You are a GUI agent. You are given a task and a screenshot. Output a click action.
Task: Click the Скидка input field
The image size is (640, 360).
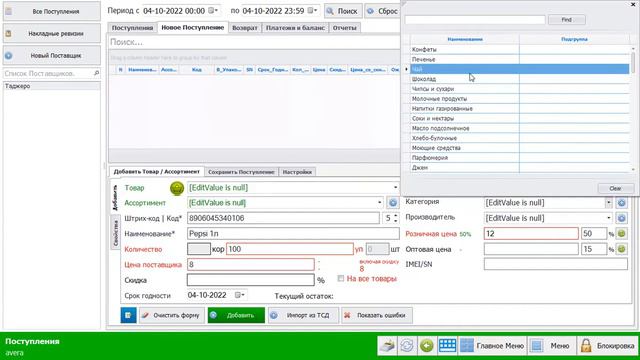tap(251, 280)
